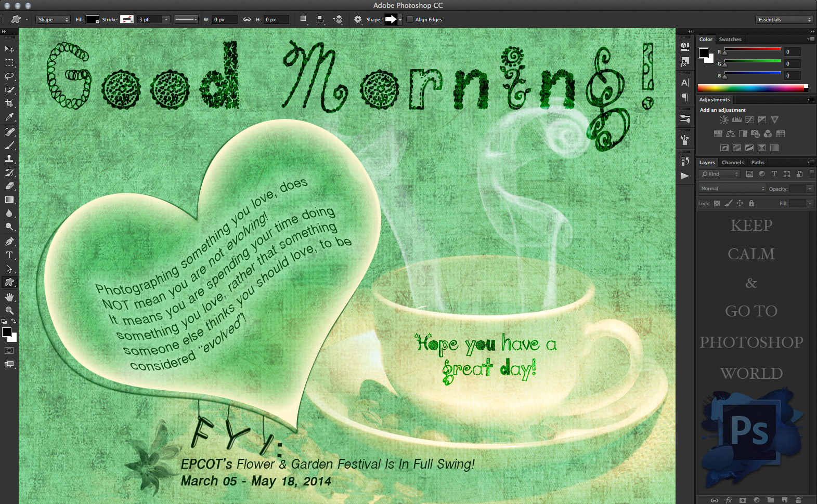Switch to the Paths tab

point(758,163)
